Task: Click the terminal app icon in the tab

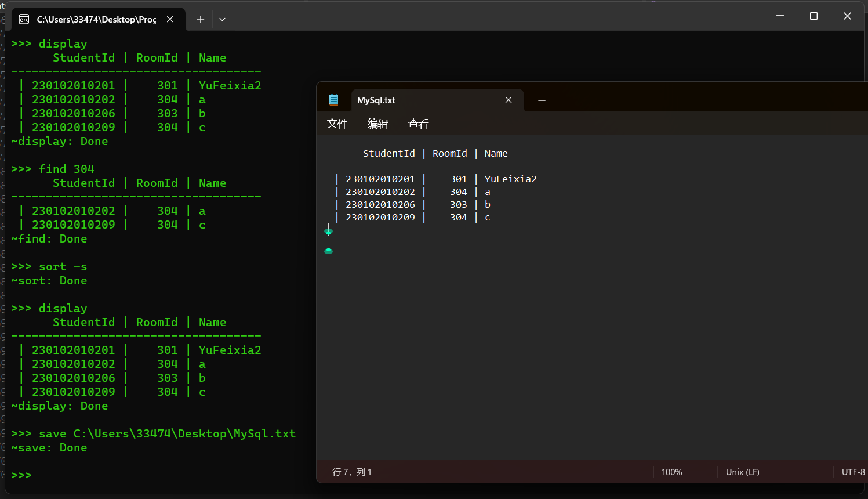Action: tap(24, 19)
